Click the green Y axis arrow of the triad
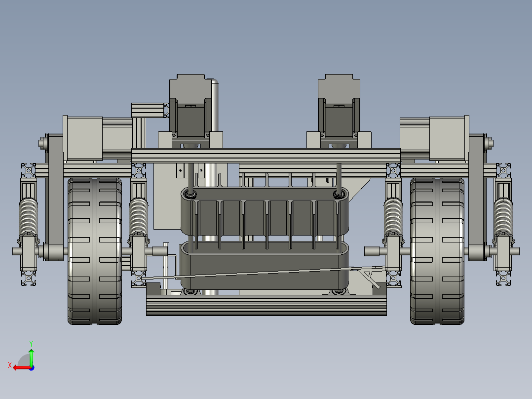This screenshot has width=532, height=399. pyautogui.click(x=31, y=357)
